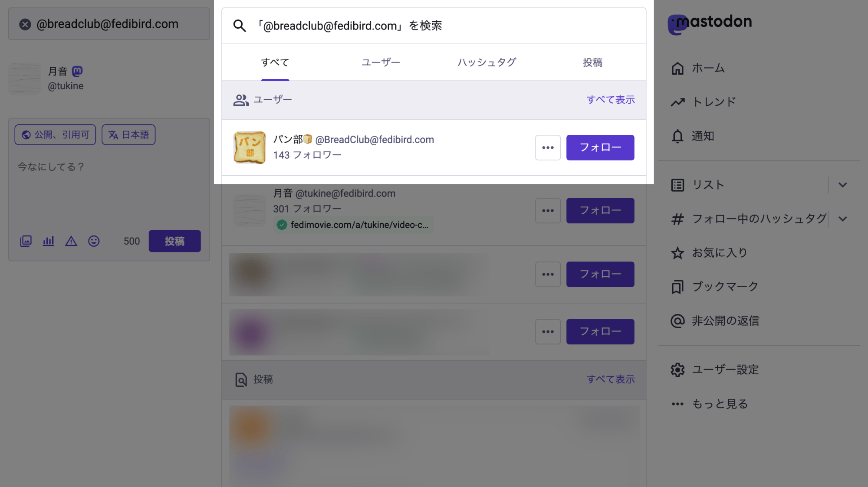Switch to the ユーザー tab
The image size is (868, 487).
381,62
